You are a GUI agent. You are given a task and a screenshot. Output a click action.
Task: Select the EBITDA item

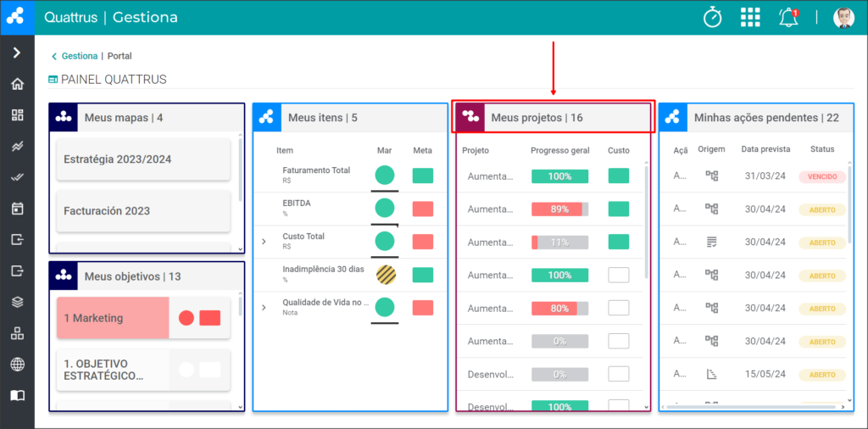(x=297, y=203)
